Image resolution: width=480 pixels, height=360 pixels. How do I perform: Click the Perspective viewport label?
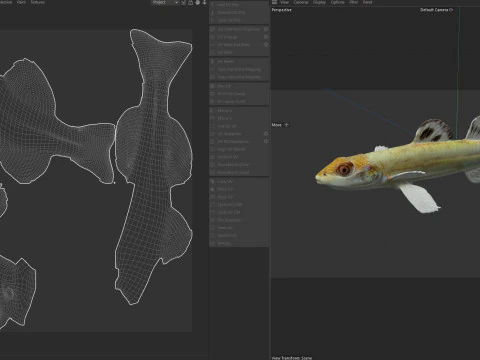pos(281,10)
